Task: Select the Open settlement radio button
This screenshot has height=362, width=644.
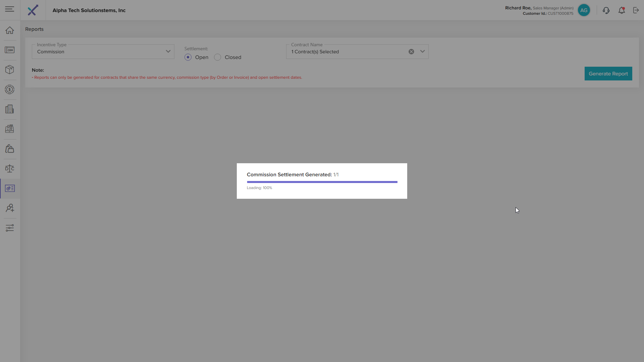Action: tap(188, 57)
